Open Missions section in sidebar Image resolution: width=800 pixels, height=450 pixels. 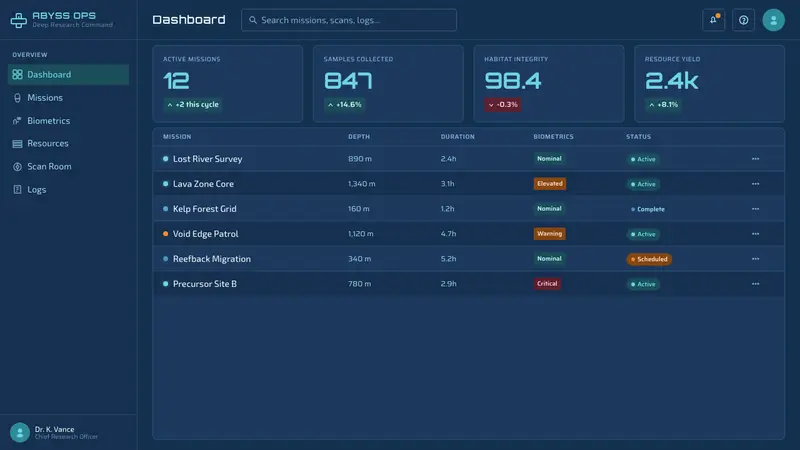68,97
